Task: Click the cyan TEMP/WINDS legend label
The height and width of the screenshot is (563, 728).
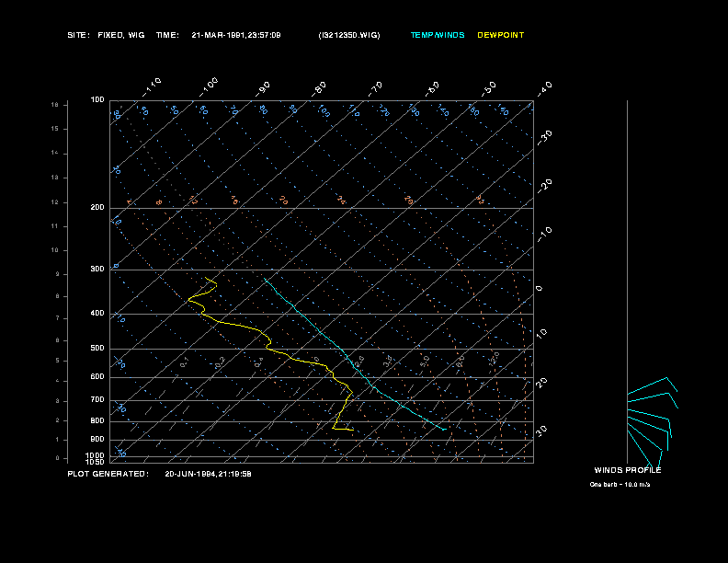Action: point(438,35)
